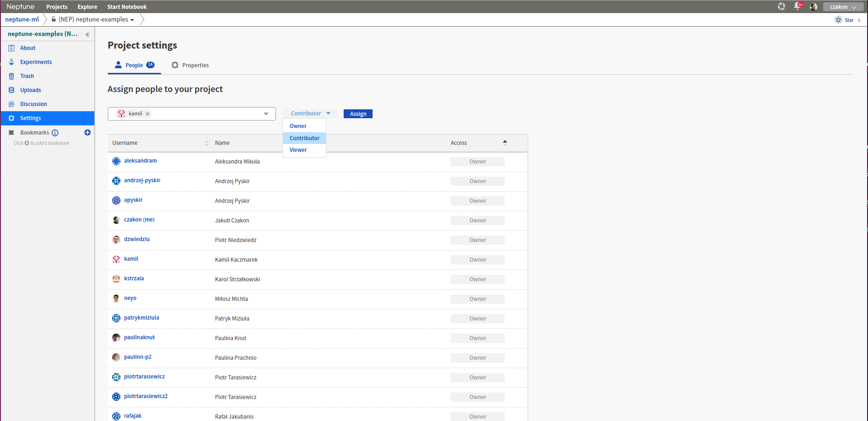This screenshot has width=868, height=421.
Task: Click the Assign button
Action: 358,114
